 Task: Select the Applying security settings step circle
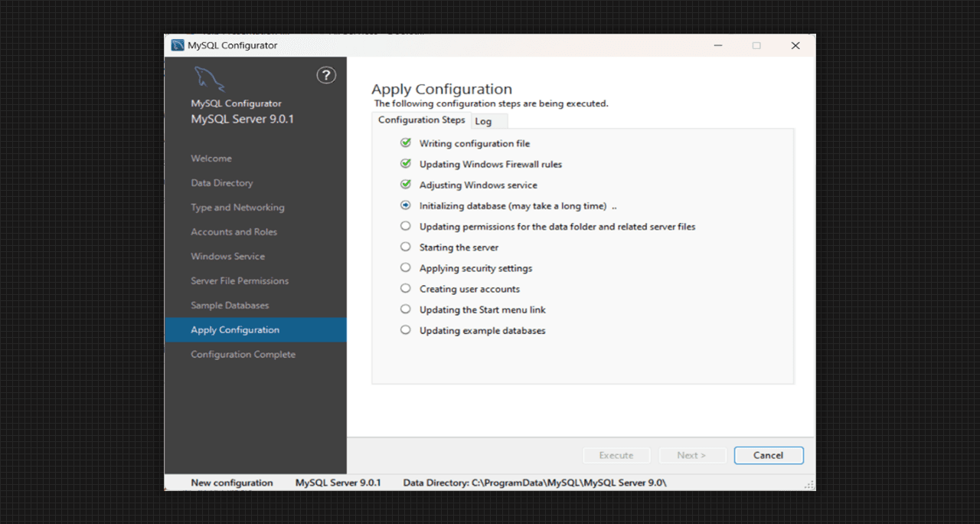(x=406, y=268)
